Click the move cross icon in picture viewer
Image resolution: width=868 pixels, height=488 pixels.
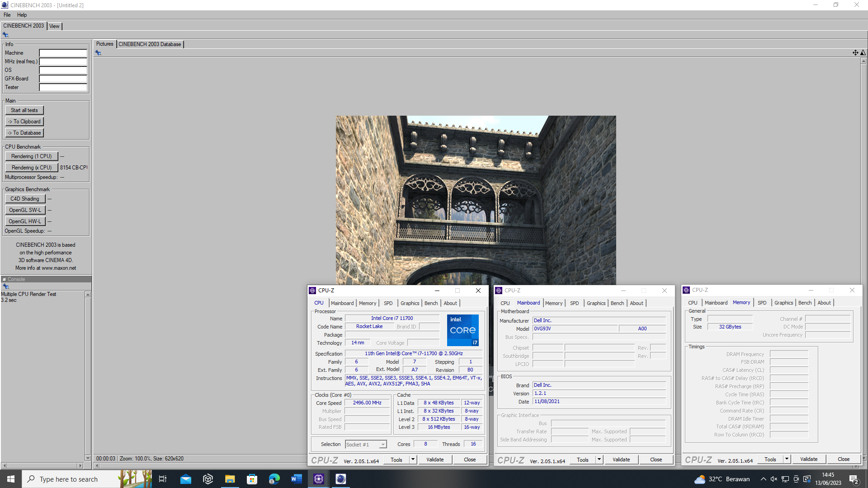pyautogui.click(x=855, y=53)
